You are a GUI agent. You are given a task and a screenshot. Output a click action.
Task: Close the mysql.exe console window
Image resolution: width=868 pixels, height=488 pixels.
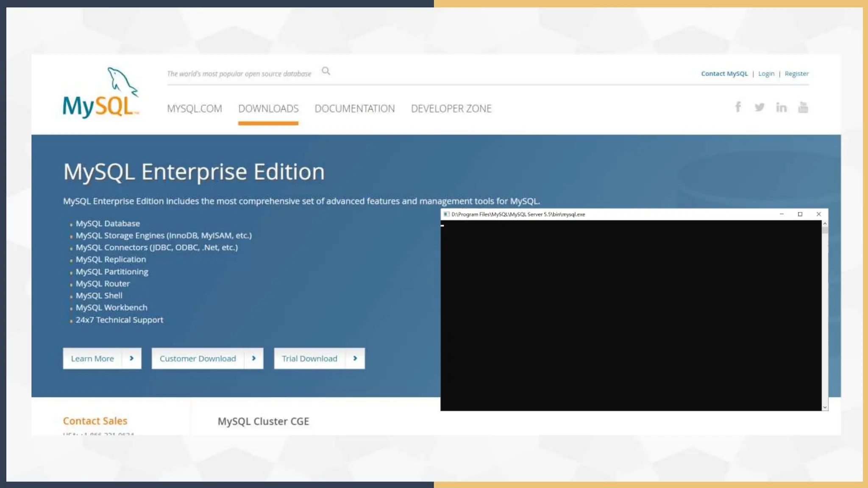click(x=819, y=214)
